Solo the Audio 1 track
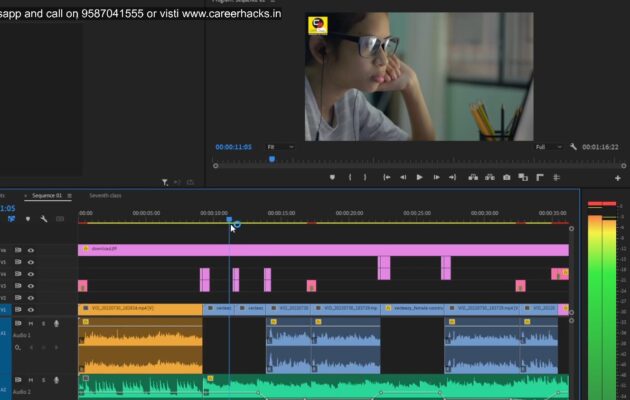 pos(43,323)
